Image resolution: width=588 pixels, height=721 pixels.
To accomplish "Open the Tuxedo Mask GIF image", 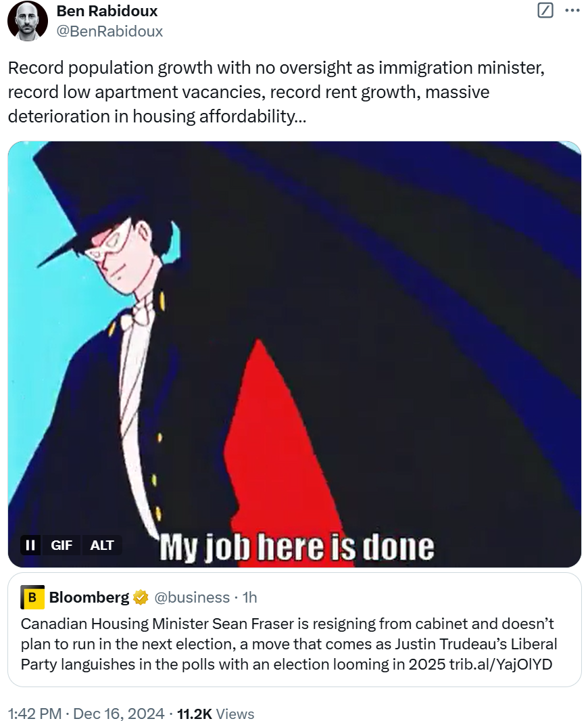I will (x=295, y=354).
